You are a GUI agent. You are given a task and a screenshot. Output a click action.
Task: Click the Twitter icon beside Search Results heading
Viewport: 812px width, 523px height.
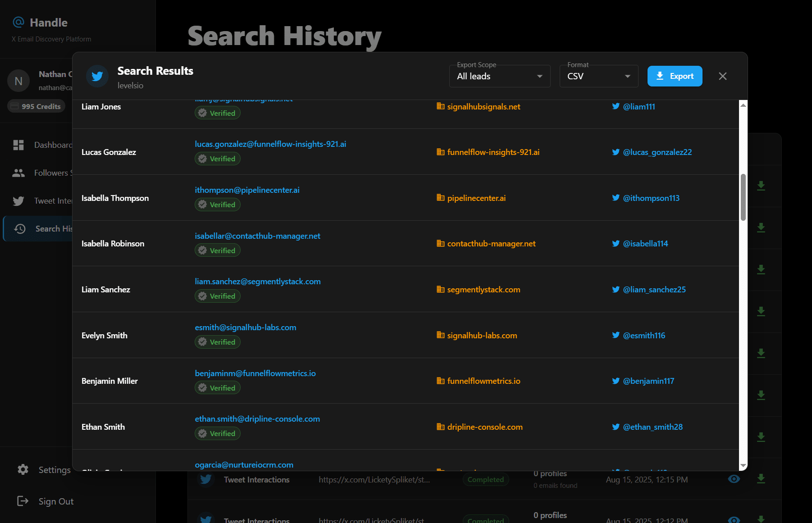click(x=97, y=76)
